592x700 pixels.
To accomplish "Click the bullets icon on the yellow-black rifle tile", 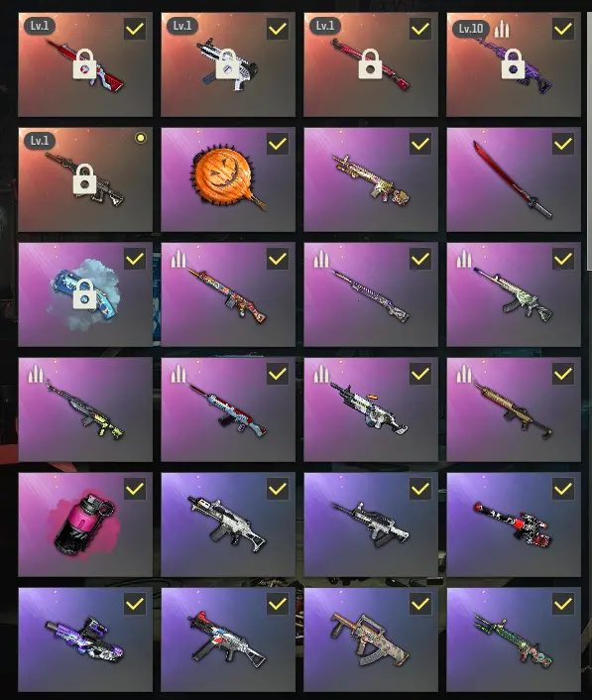I will 35,373.
